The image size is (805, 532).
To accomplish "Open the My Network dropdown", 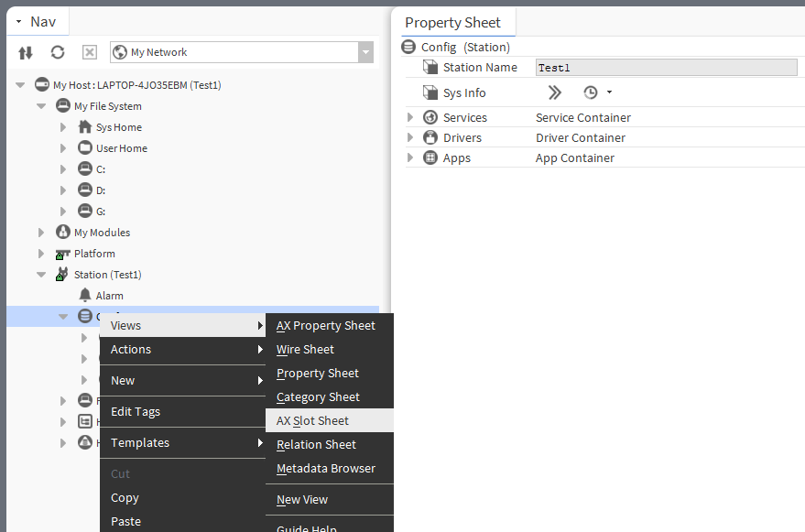I will (365, 52).
